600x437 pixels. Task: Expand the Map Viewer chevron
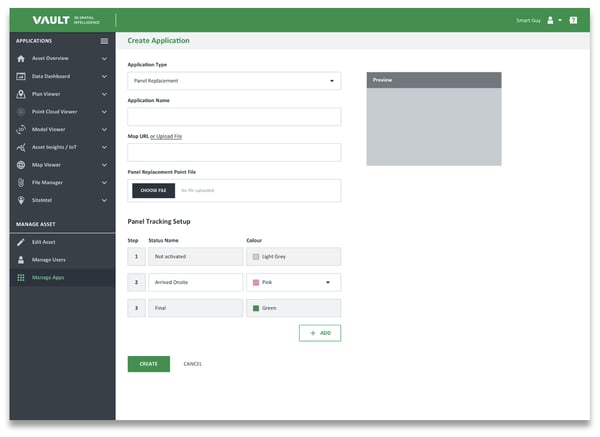[x=104, y=165]
